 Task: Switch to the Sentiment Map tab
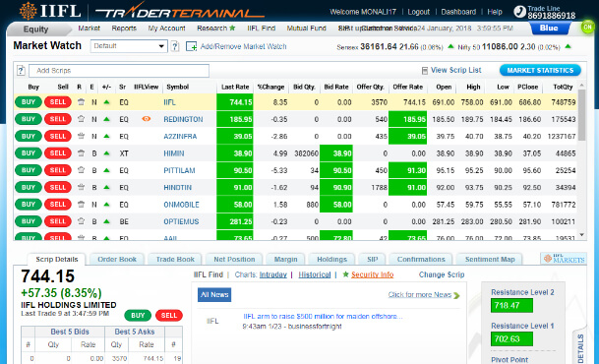pyautogui.click(x=490, y=259)
